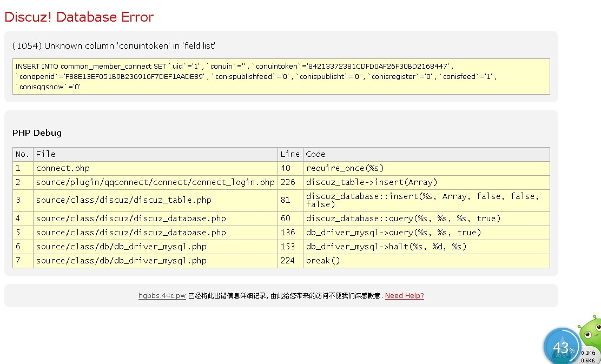601x364 pixels.
Task: Select the connect.php file cell
Action: pyautogui.click(x=63, y=168)
